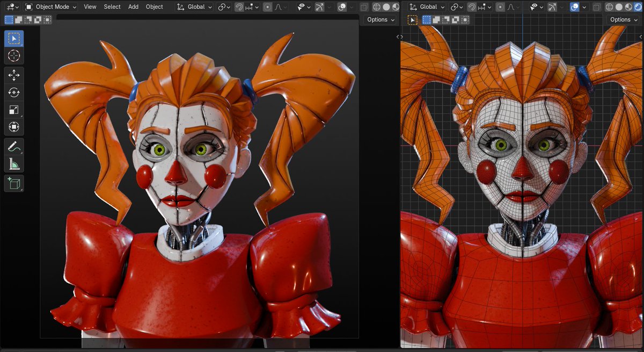Click toolbar expand arrow at right viewport's left edge
Screen dimensions: 644x352
(398, 37)
